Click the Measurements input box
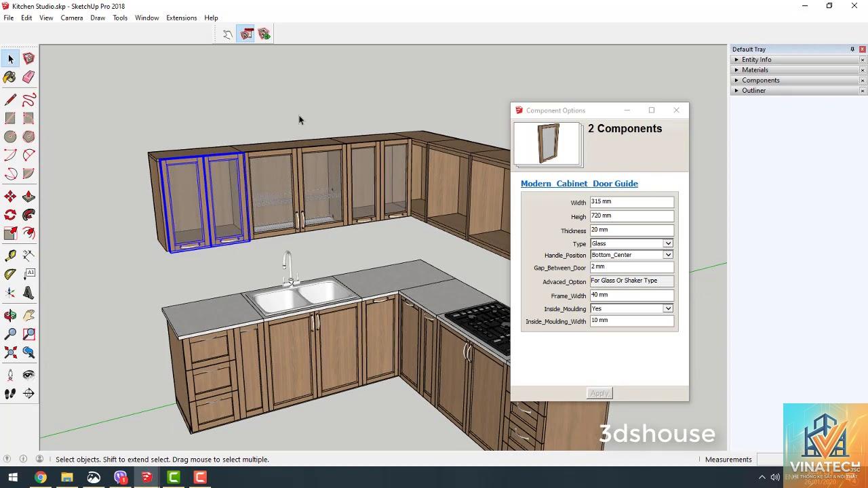 click(770, 460)
